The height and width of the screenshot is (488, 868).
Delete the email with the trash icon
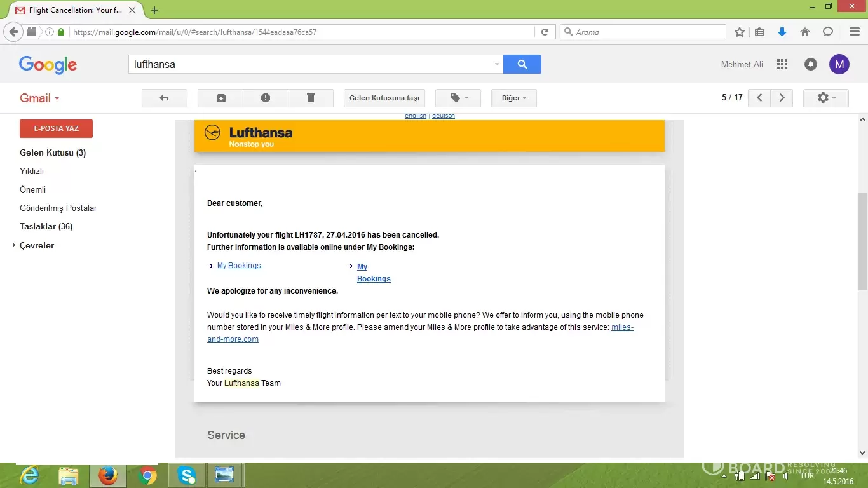[311, 98]
